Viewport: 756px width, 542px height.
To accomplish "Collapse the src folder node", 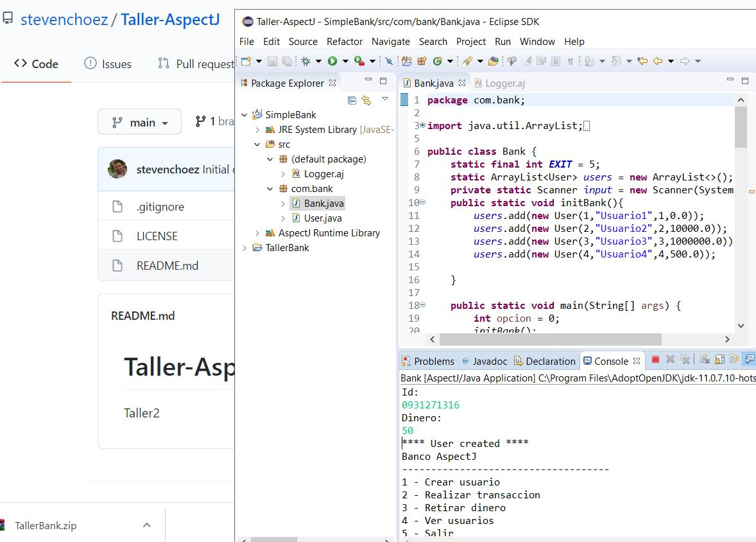I will pyautogui.click(x=257, y=144).
